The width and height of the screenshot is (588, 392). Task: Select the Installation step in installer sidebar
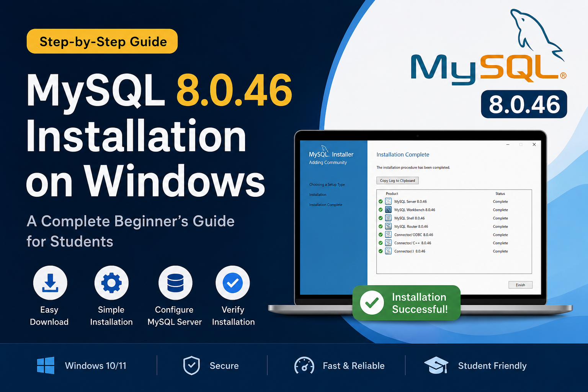[x=318, y=195]
